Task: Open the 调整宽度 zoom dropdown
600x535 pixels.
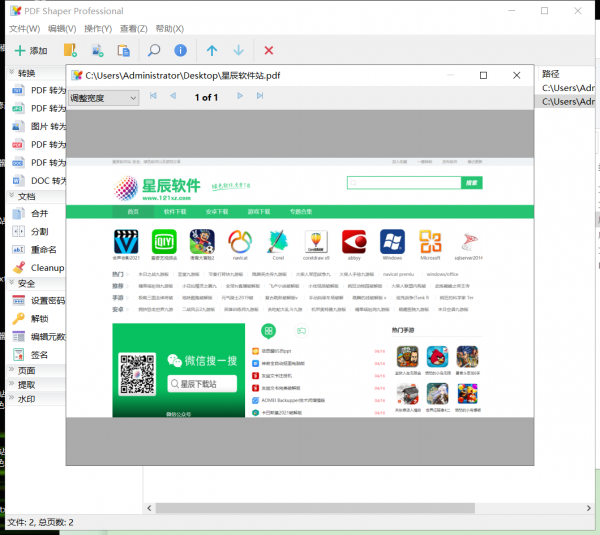Action: click(x=103, y=98)
